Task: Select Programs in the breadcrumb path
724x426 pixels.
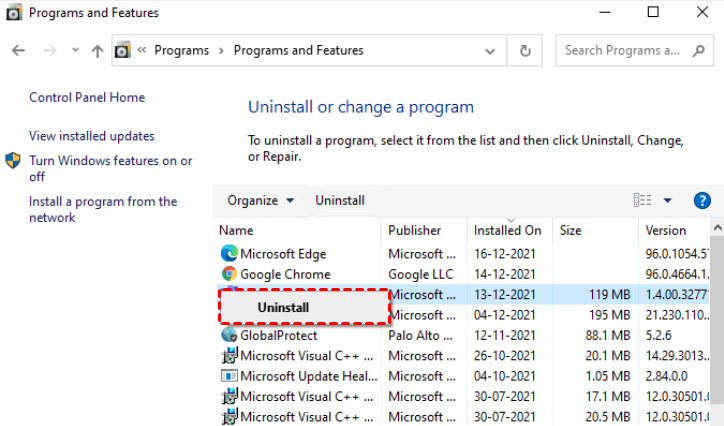Action: tap(181, 50)
